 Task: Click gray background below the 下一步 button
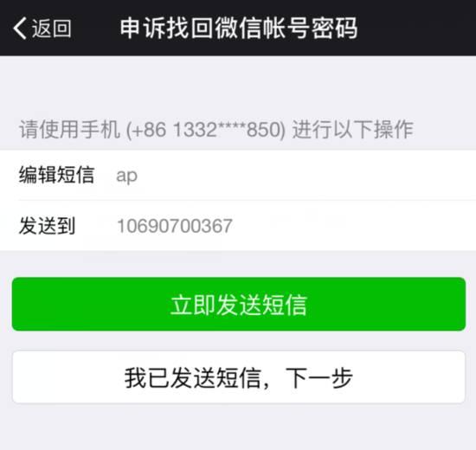pos(238,427)
